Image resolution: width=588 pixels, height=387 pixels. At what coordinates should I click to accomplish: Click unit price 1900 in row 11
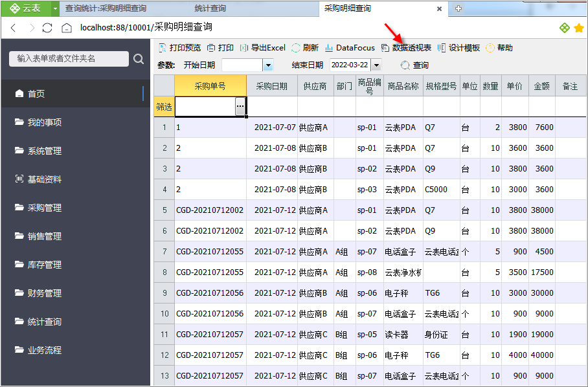515,335
